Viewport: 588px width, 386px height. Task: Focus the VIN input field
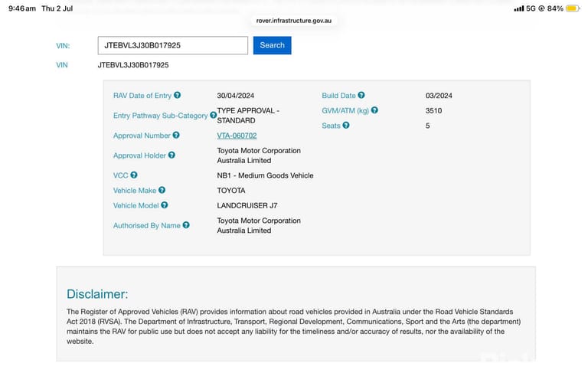[x=173, y=45]
